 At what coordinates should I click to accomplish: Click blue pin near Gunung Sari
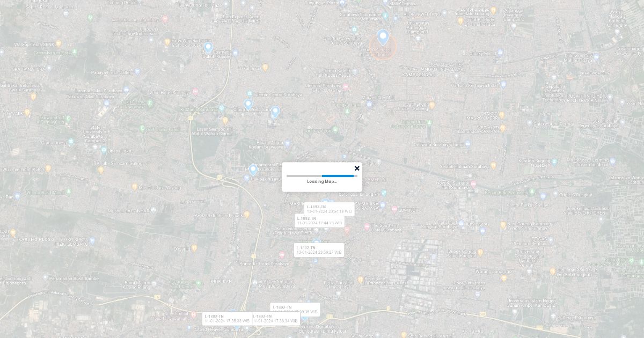[x=253, y=170]
